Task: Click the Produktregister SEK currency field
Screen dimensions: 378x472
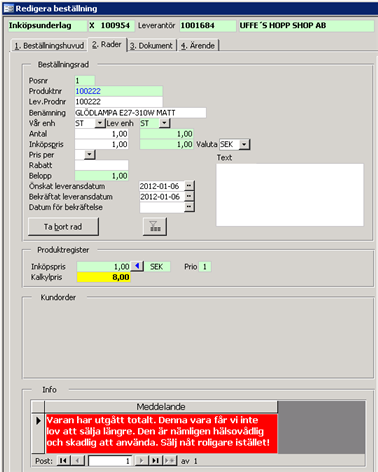Action: coord(157,267)
